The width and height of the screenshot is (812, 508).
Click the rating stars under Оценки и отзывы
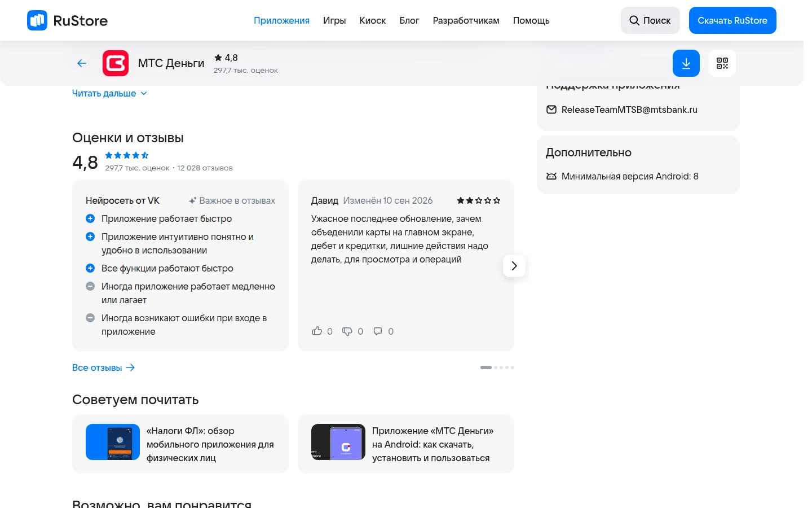pyautogui.click(x=127, y=155)
